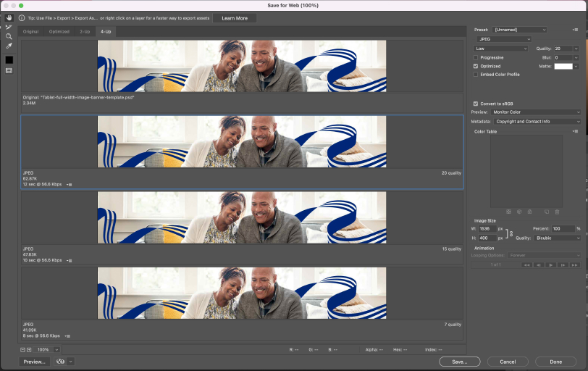The image size is (588, 371).
Task: Select the 4-Up tab
Action: pos(106,32)
